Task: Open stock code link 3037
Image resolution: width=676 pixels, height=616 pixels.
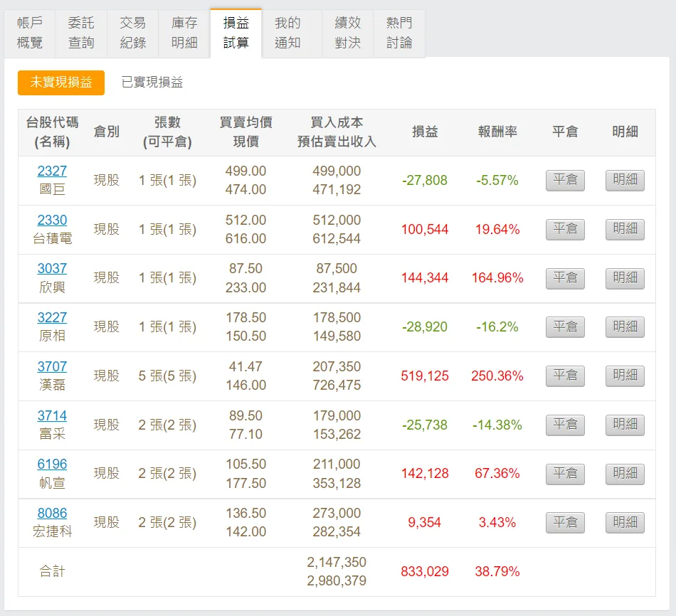Action: click(52, 269)
